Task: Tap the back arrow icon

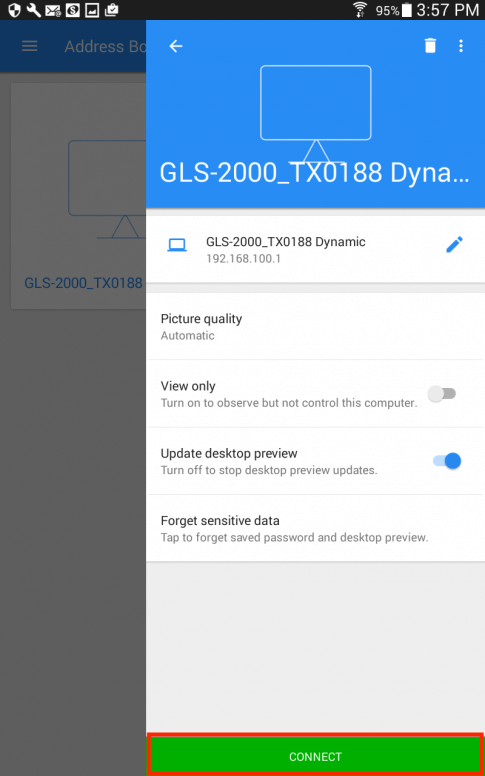Action: [x=176, y=47]
